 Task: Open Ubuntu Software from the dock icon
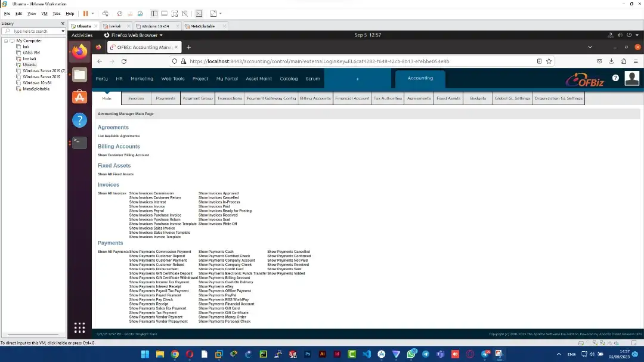coord(79,97)
